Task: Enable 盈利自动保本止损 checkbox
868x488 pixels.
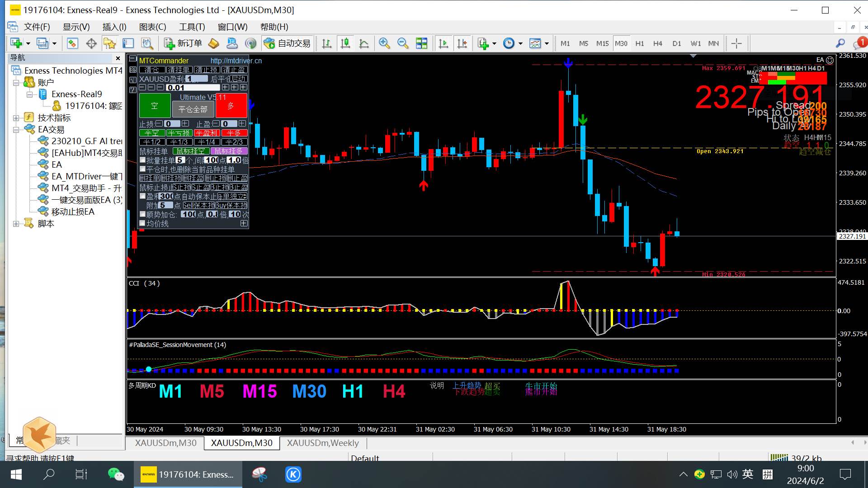Action: point(143,196)
